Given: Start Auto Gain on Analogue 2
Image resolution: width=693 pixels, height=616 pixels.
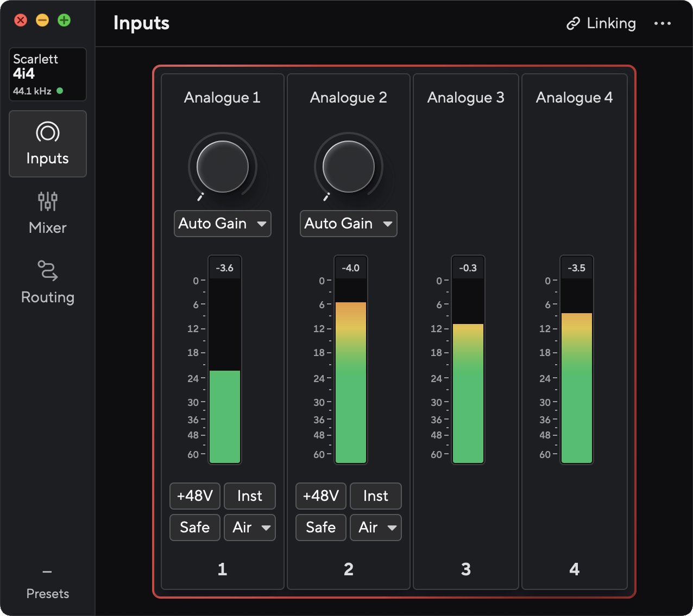Looking at the screenshot, I should click(x=339, y=224).
